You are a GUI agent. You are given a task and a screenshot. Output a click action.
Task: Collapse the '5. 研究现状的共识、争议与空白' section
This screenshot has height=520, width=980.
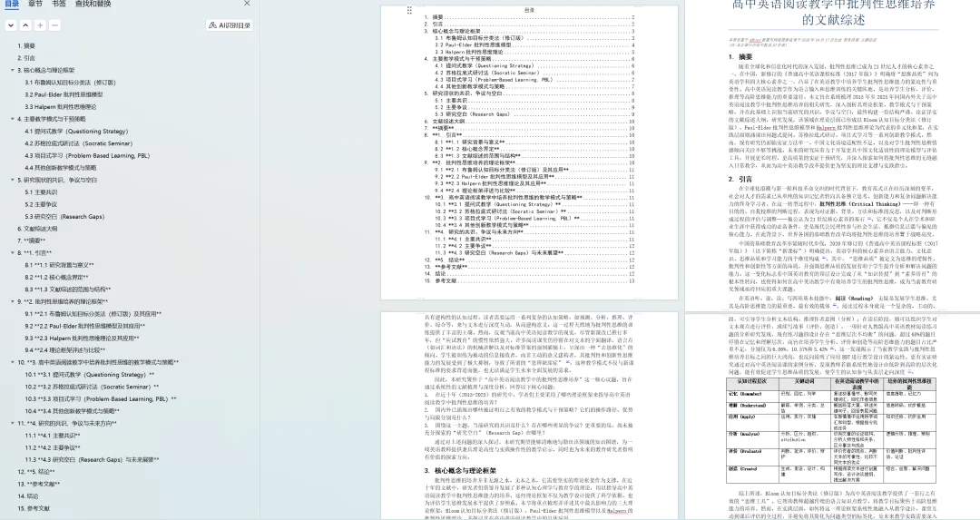click(x=12, y=180)
